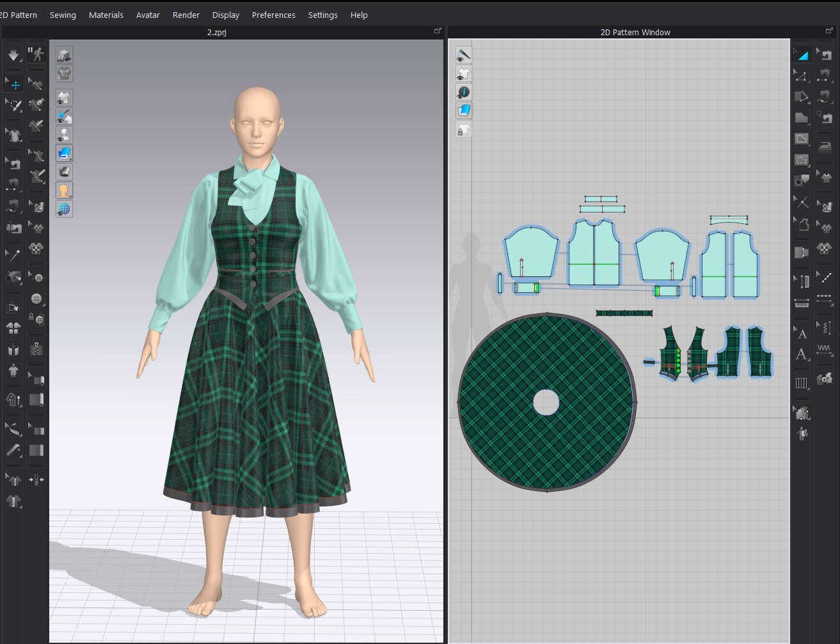Viewport: 840px width, 644px height.
Task: Pop out the 2D Pattern Window
Action: [829, 30]
